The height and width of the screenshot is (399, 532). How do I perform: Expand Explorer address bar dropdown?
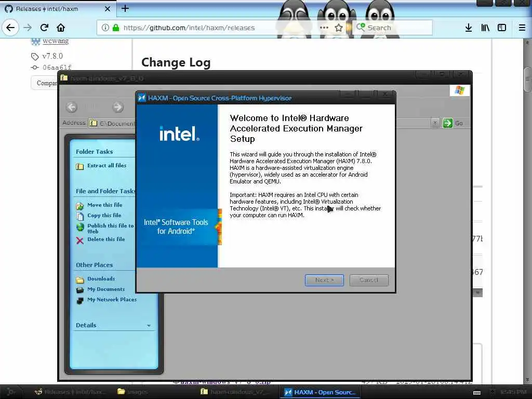435,123
